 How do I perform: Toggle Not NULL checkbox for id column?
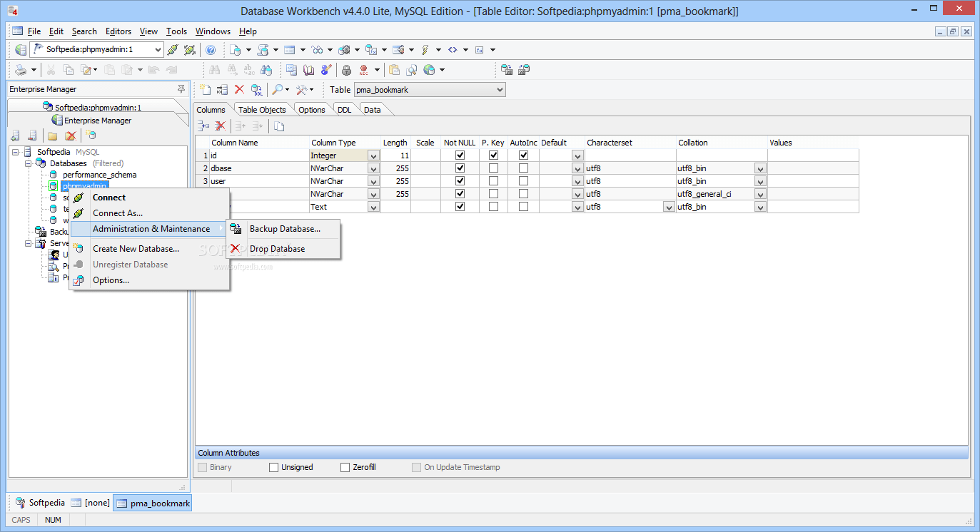coord(460,155)
